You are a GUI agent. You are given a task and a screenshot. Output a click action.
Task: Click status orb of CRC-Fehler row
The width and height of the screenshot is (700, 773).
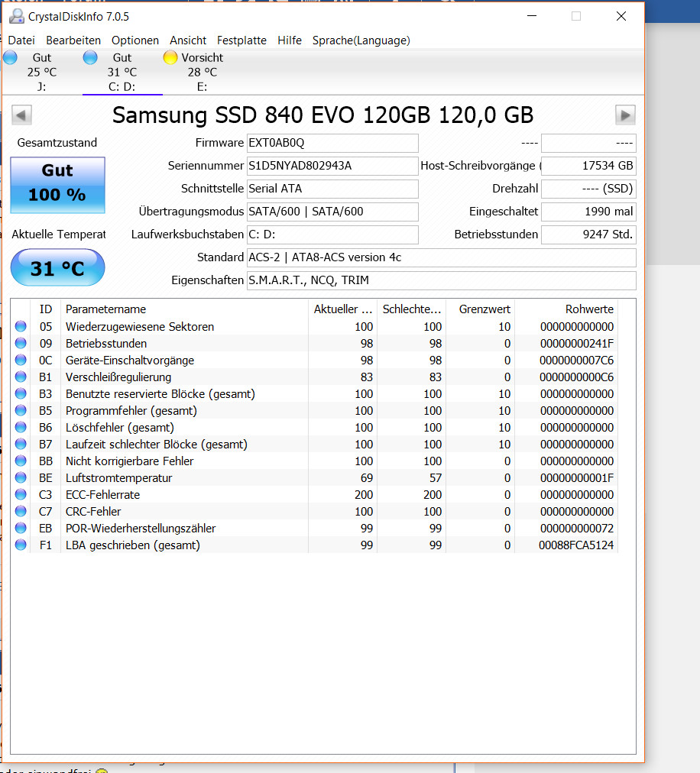click(x=21, y=511)
